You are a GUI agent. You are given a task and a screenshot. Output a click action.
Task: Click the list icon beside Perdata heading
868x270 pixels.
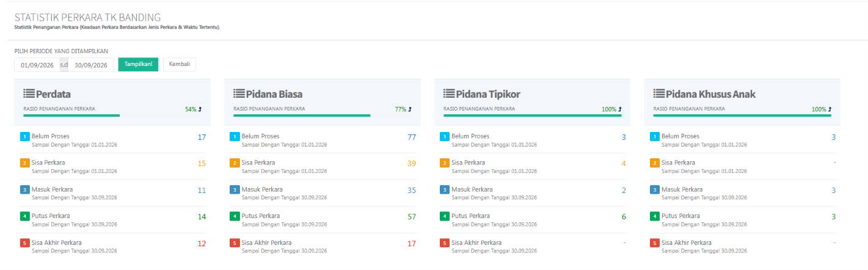29,93
